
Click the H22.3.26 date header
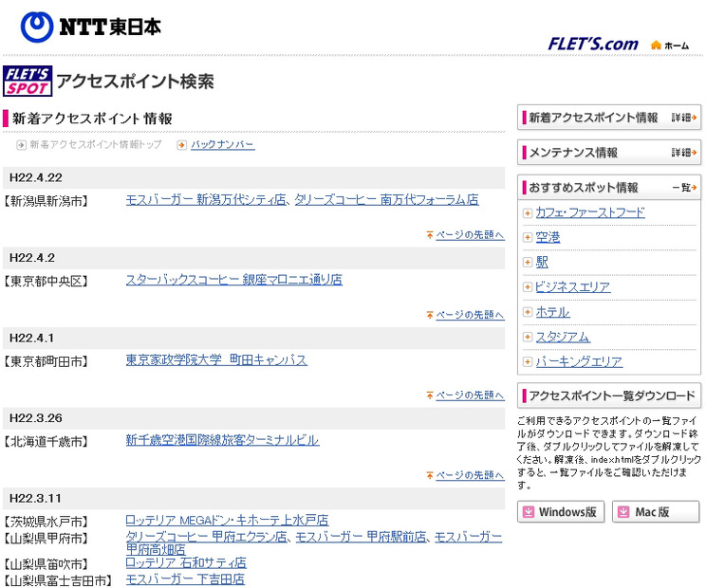tap(253, 418)
